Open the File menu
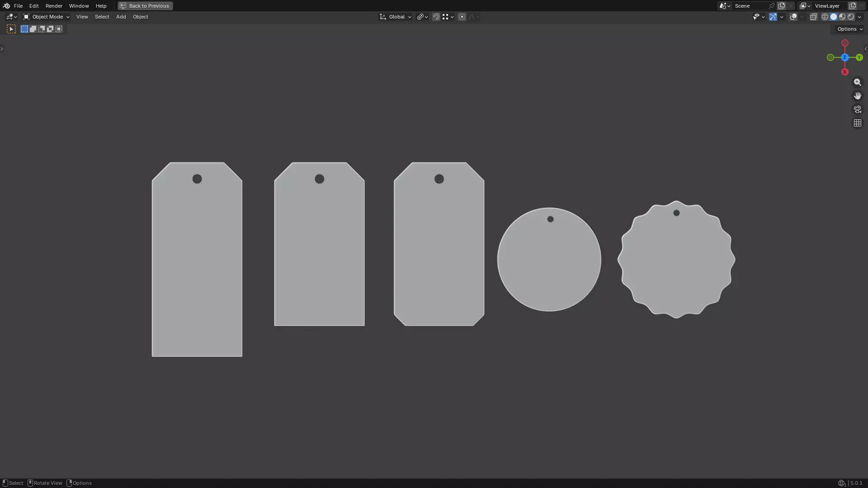This screenshot has height=488, width=868. 18,6
